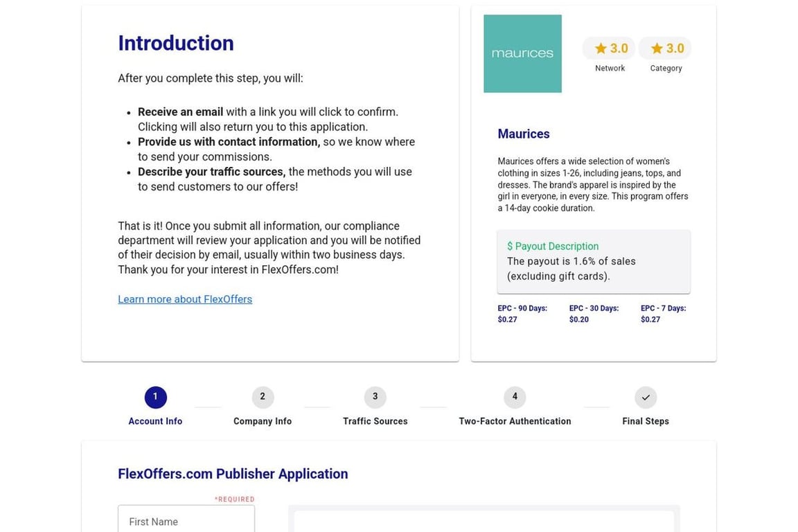
Task: Click the *REQUIRED label above First Name
Action: click(x=234, y=499)
